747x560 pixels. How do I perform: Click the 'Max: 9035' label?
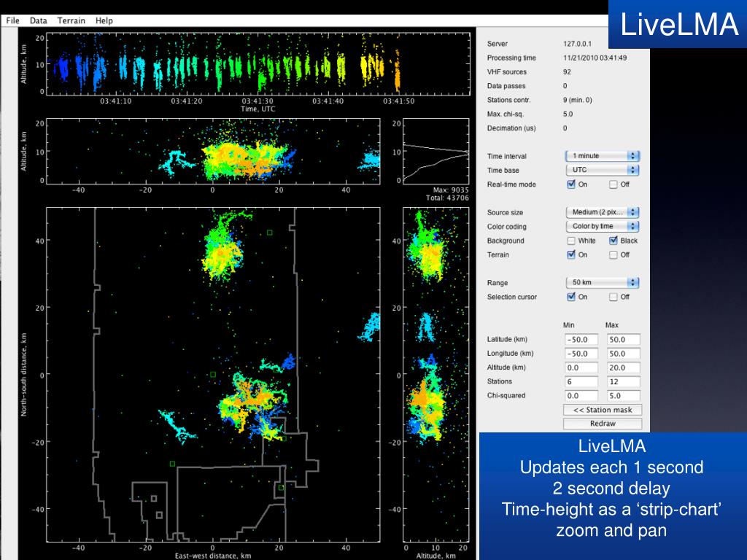451,190
